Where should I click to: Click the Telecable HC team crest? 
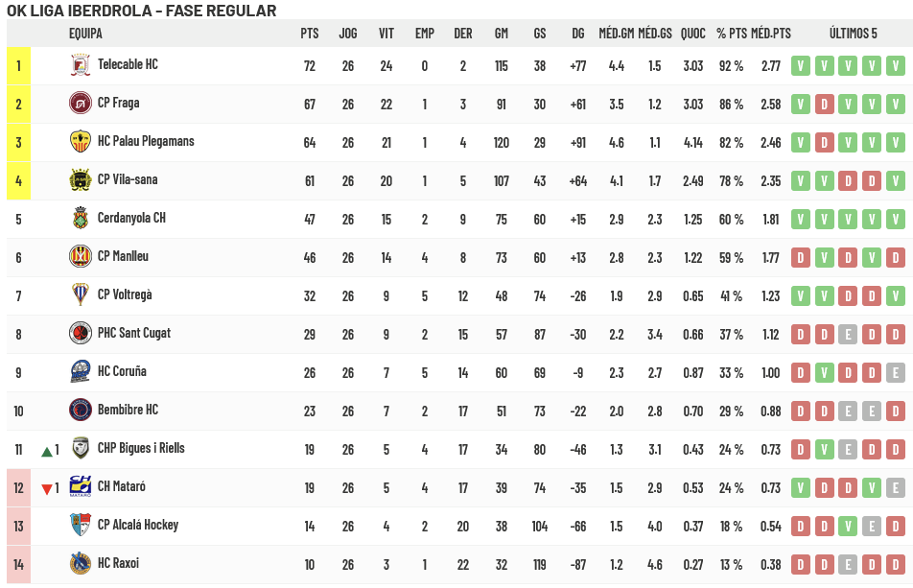click(81, 65)
